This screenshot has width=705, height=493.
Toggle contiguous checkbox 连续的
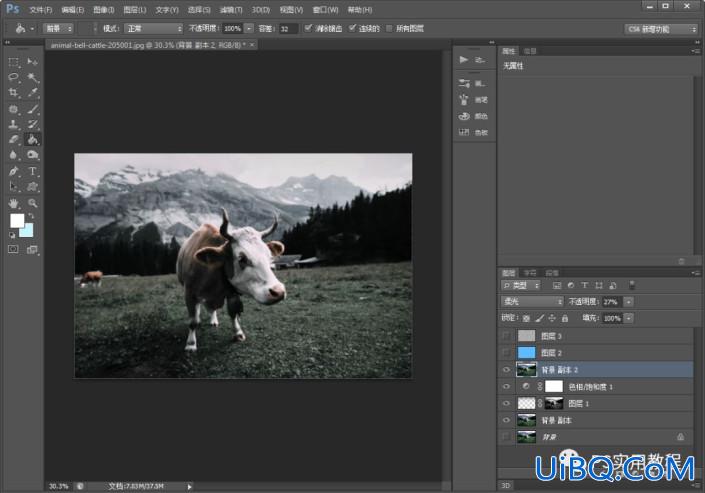click(x=352, y=28)
